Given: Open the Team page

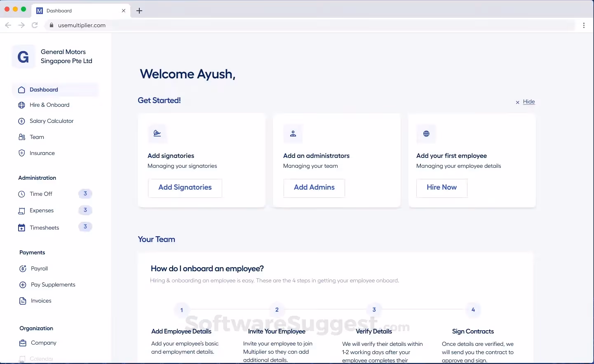Looking at the screenshot, I should pyautogui.click(x=37, y=137).
